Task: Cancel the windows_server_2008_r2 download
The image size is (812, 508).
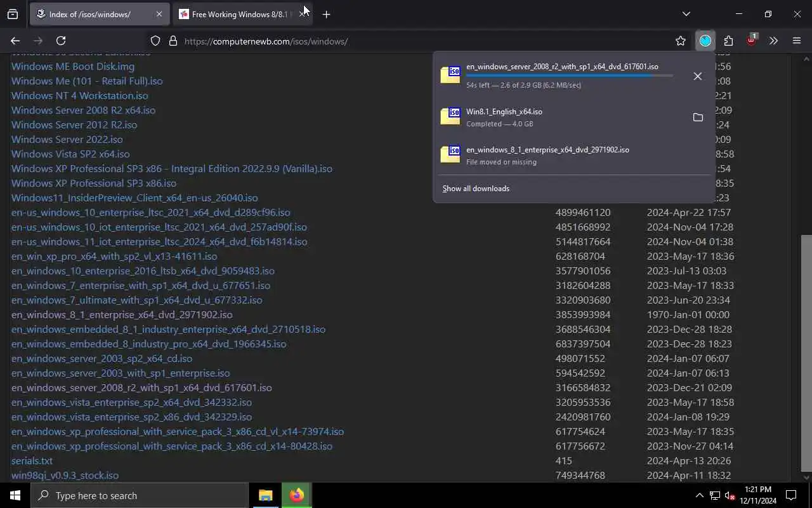Action: pyautogui.click(x=697, y=76)
